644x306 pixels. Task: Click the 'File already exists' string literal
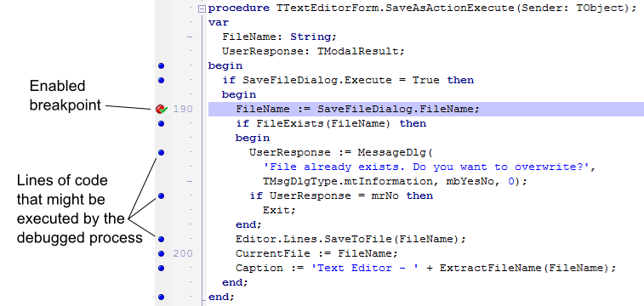tap(430, 167)
